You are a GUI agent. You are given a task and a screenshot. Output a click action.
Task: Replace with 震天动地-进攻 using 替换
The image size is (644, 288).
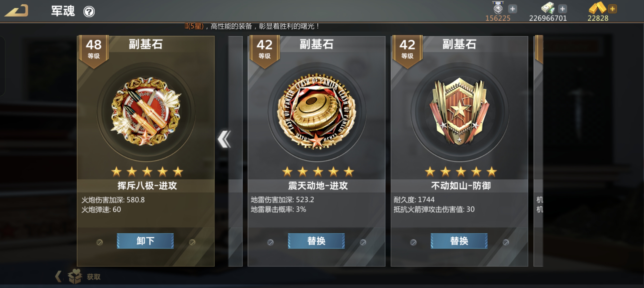coord(316,241)
